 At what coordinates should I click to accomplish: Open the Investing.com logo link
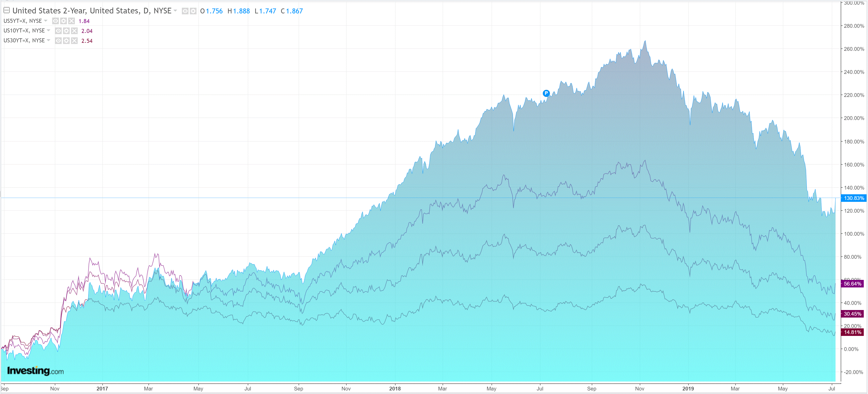[x=35, y=371]
